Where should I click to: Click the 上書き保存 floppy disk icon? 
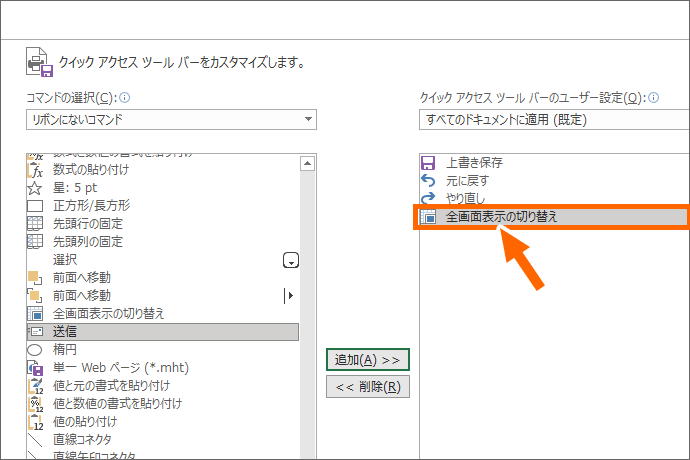point(428,163)
